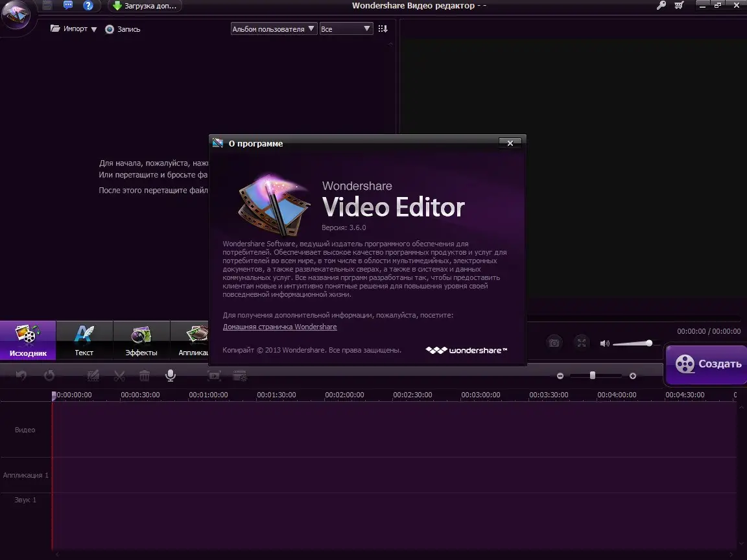Image resolution: width=747 pixels, height=560 pixels.
Task: Click the Версия: 3.6.0 text
Action: click(344, 227)
